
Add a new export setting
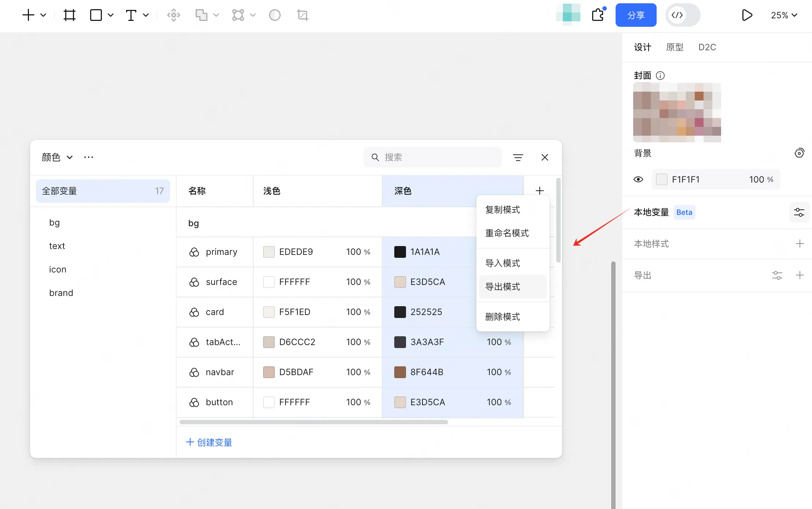tap(800, 275)
